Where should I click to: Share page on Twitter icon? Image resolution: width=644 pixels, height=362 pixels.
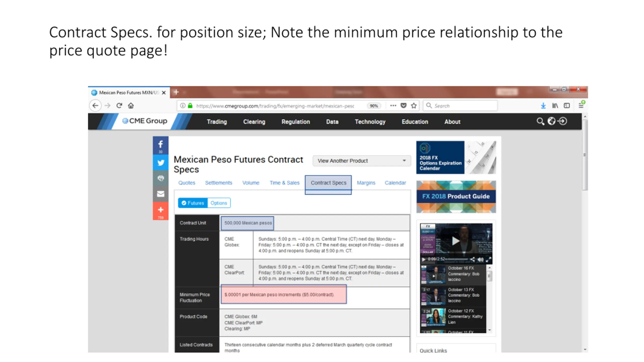(x=160, y=163)
